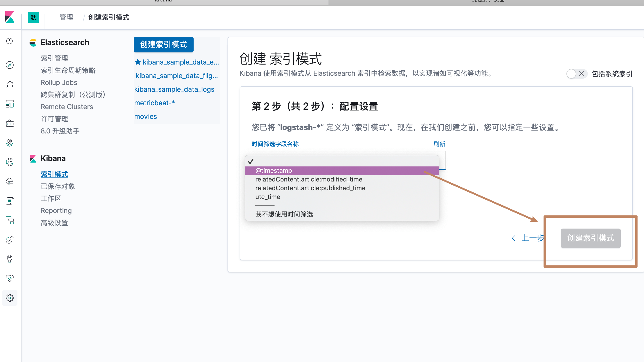Choose utc_time time filter option
Viewport: 644px width, 362px height.
tap(267, 197)
